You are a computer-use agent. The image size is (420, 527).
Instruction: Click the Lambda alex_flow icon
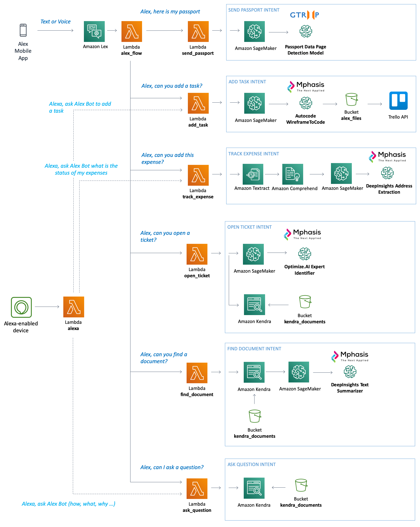tap(132, 31)
